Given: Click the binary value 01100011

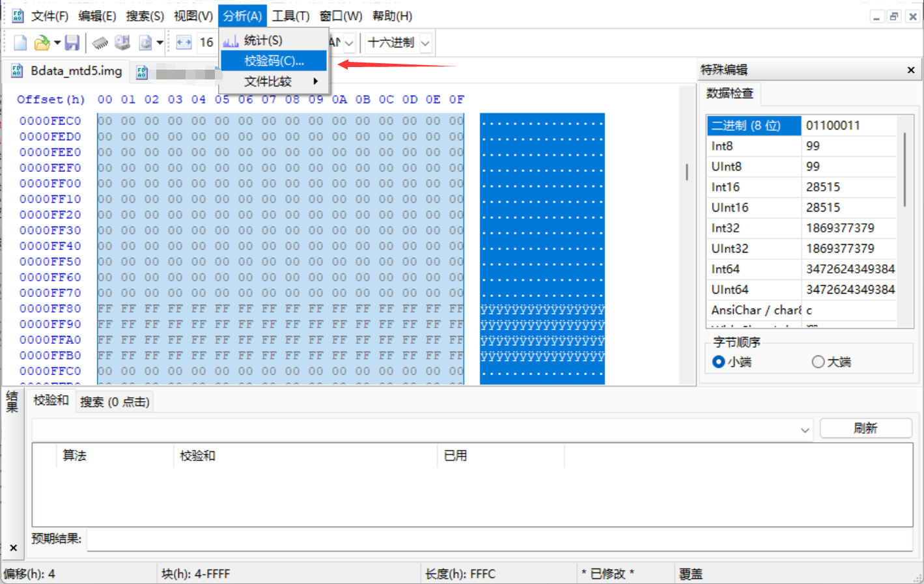Looking at the screenshot, I should pos(833,126).
